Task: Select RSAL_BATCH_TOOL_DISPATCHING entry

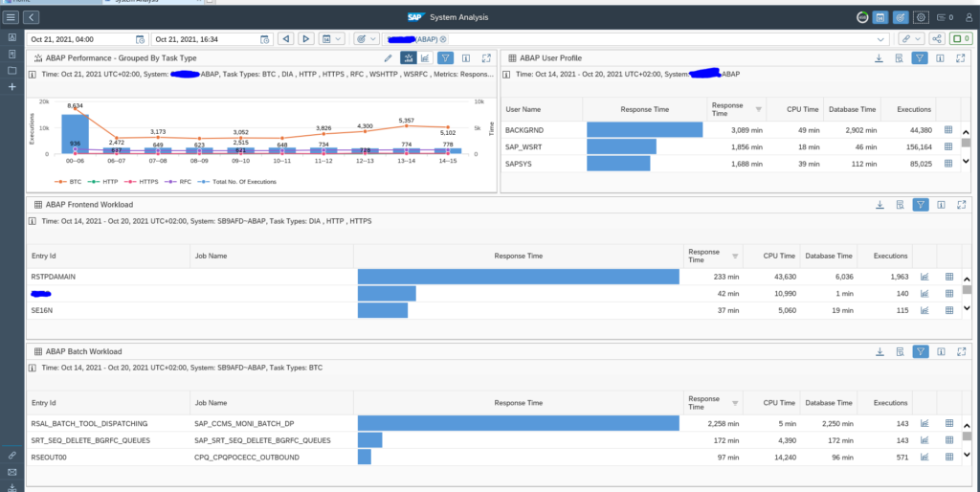Action: coord(89,424)
